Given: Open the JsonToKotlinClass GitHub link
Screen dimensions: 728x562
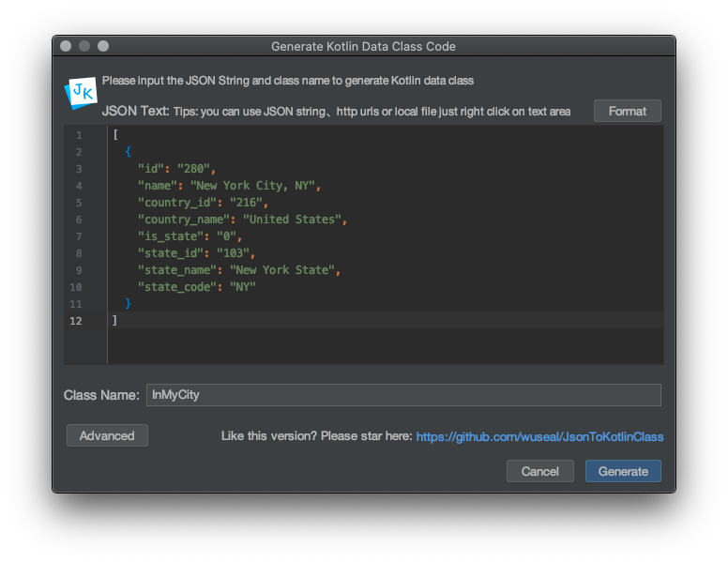Looking at the screenshot, I should point(539,436).
